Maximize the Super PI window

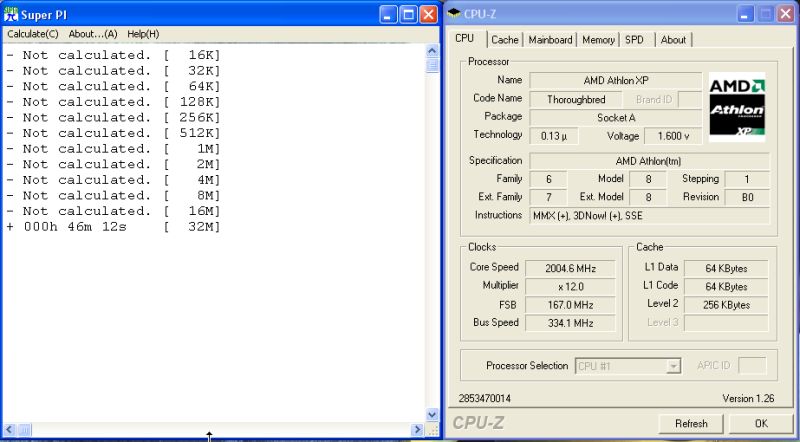click(x=408, y=14)
